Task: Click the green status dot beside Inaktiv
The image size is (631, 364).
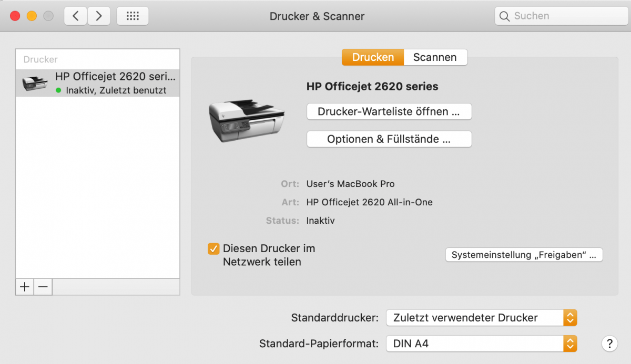Action: 58,90
